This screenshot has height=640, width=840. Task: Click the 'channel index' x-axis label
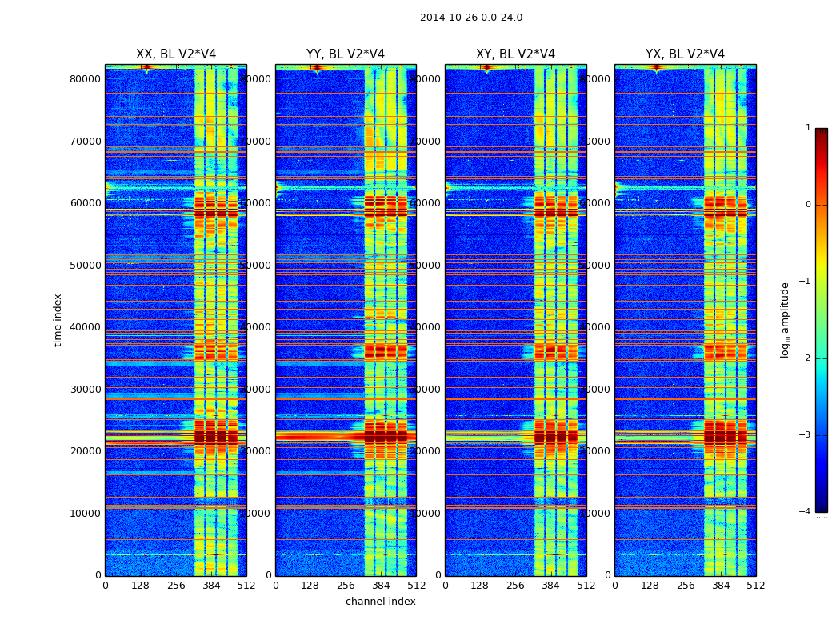point(381,602)
